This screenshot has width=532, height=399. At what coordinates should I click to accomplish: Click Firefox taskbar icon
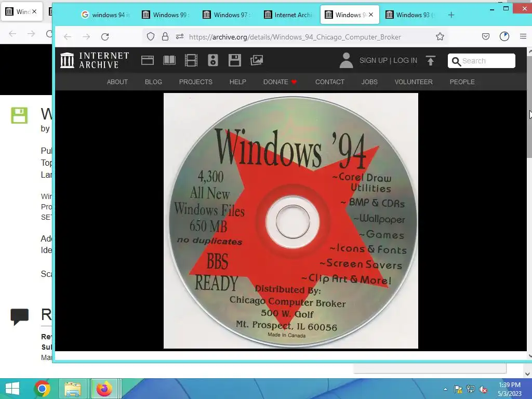pyautogui.click(x=104, y=389)
